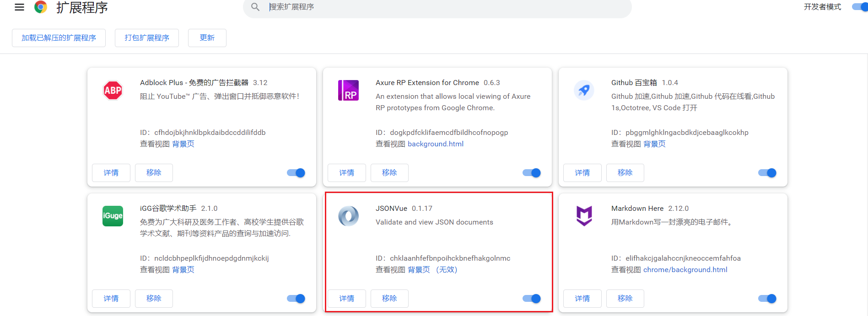Click 移除 for JSONVue
The height and width of the screenshot is (316, 868).
(x=389, y=299)
